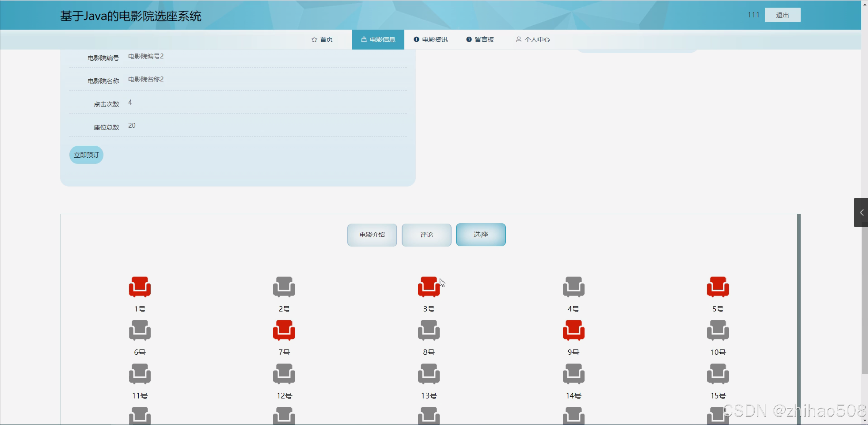This screenshot has width=868, height=425.
Task: Click the 立即预订 button
Action: pos(86,155)
